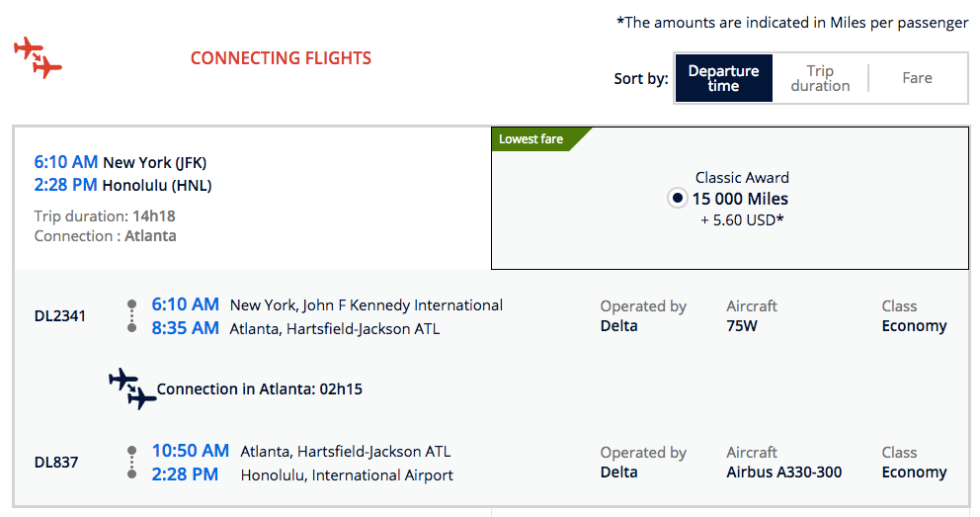
Task: Click the DL2341 route dots icon
Action: 131,315
